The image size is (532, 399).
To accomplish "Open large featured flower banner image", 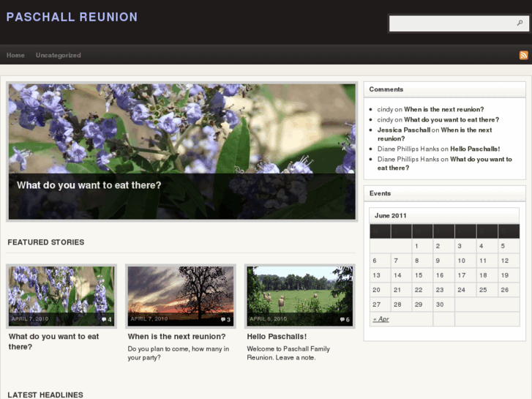I will (182, 152).
